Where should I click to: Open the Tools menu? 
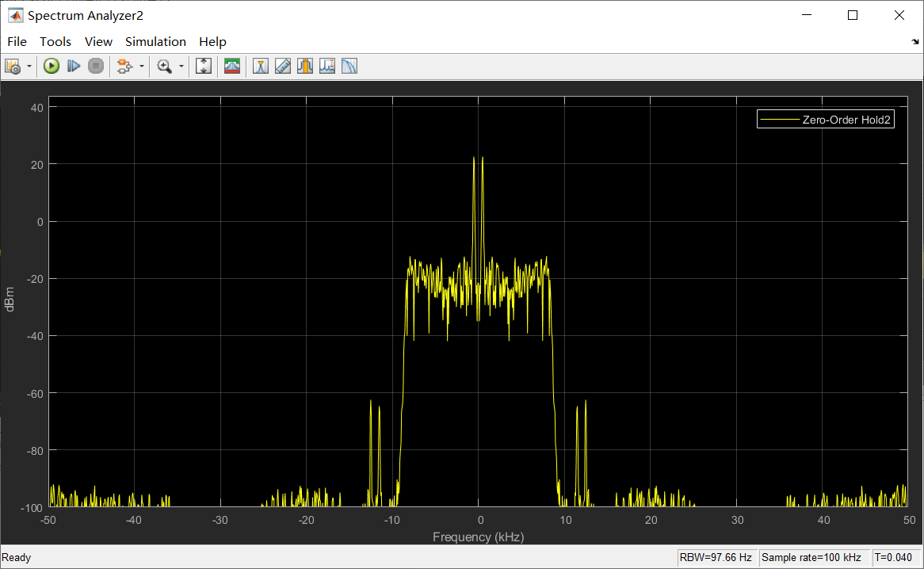tap(55, 42)
